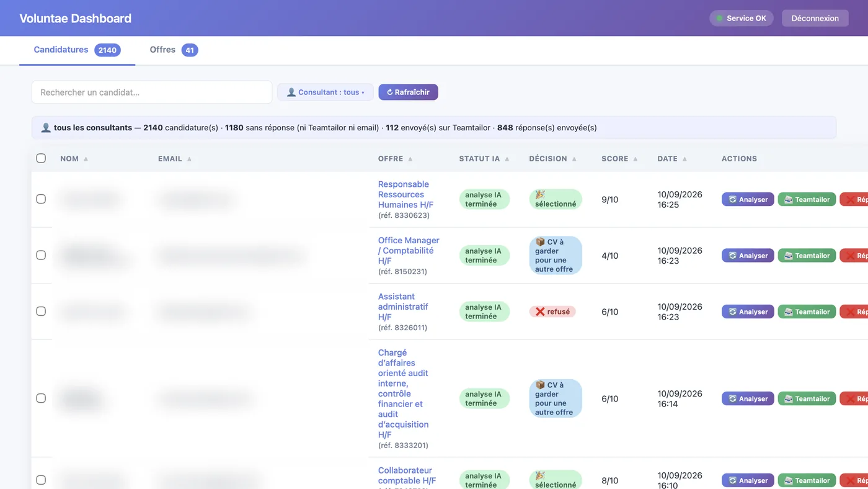
Task: Click the reference text réf. 8326011
Action: pos(402,327)
